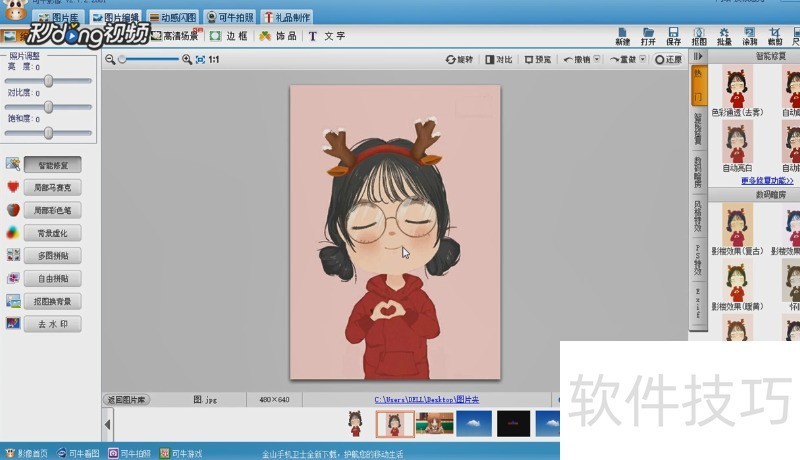
Task: Click the landscape cutout background icon
Action: pos(13,301)
